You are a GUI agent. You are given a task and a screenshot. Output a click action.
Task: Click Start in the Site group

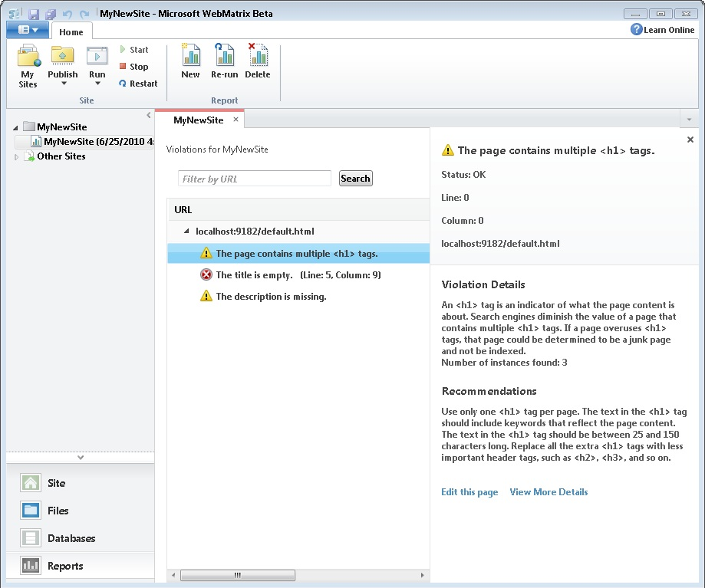point(133,50)
